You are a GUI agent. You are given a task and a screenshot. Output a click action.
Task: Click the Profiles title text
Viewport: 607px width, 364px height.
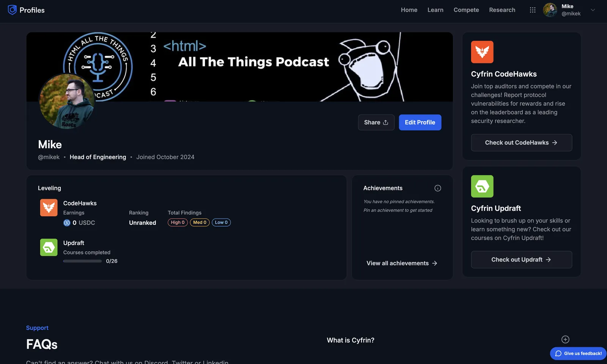32,10
